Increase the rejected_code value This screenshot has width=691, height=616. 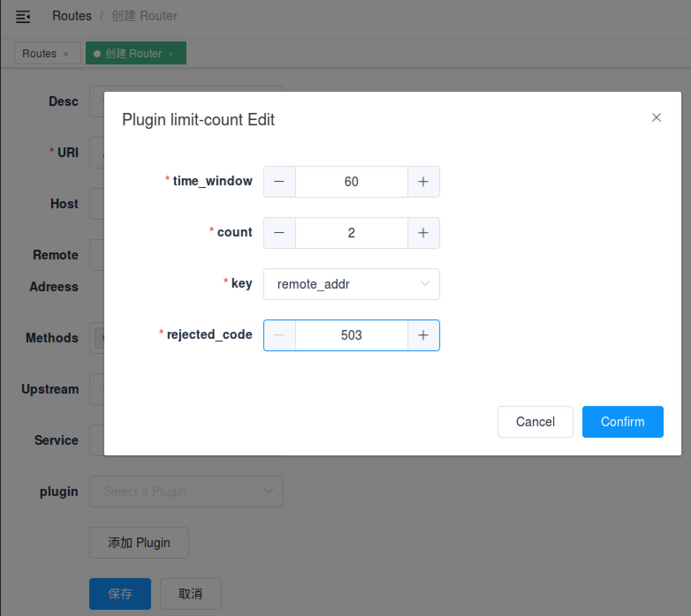click(x=423, y=335)
